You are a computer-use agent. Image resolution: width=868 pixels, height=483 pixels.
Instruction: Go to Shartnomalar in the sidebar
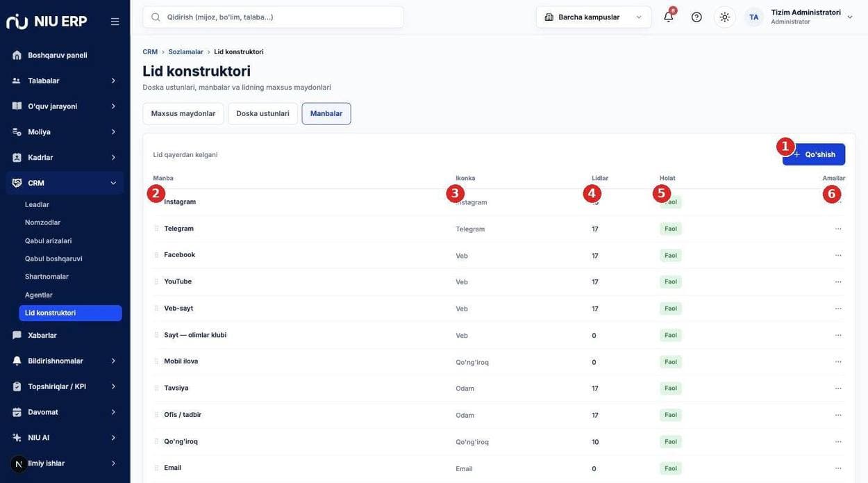coord(70,277)
